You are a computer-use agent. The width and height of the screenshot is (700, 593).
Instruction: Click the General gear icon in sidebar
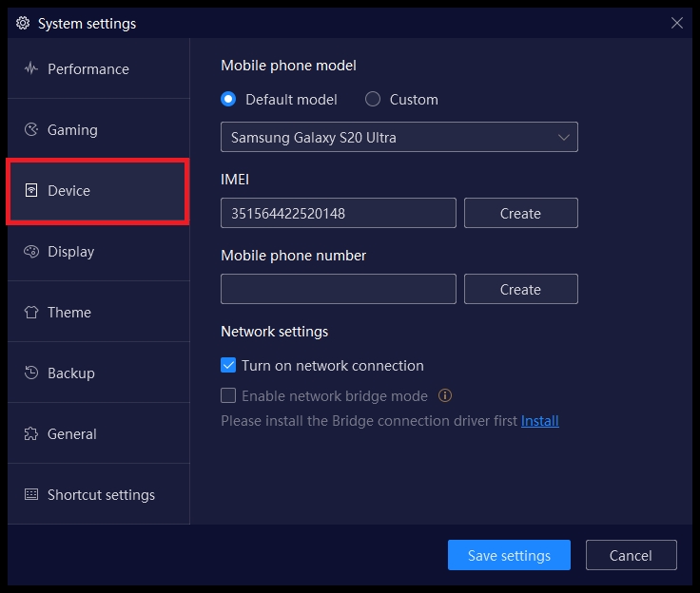31,434
